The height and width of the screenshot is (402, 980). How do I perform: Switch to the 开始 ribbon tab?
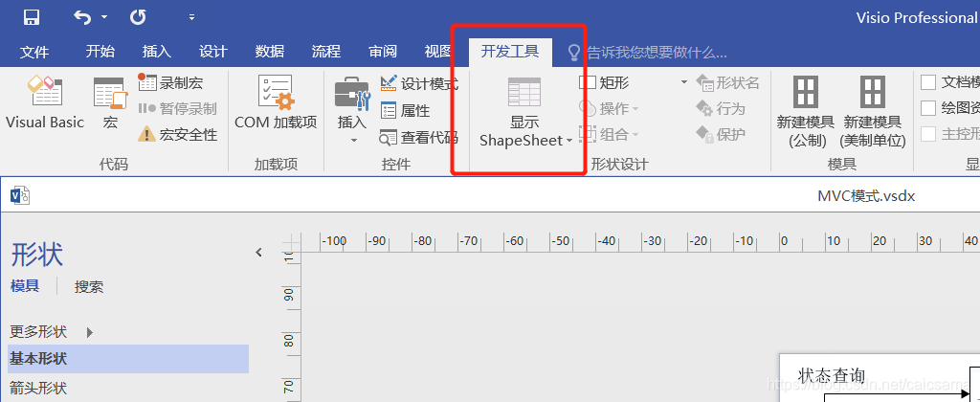coord(100,52)
